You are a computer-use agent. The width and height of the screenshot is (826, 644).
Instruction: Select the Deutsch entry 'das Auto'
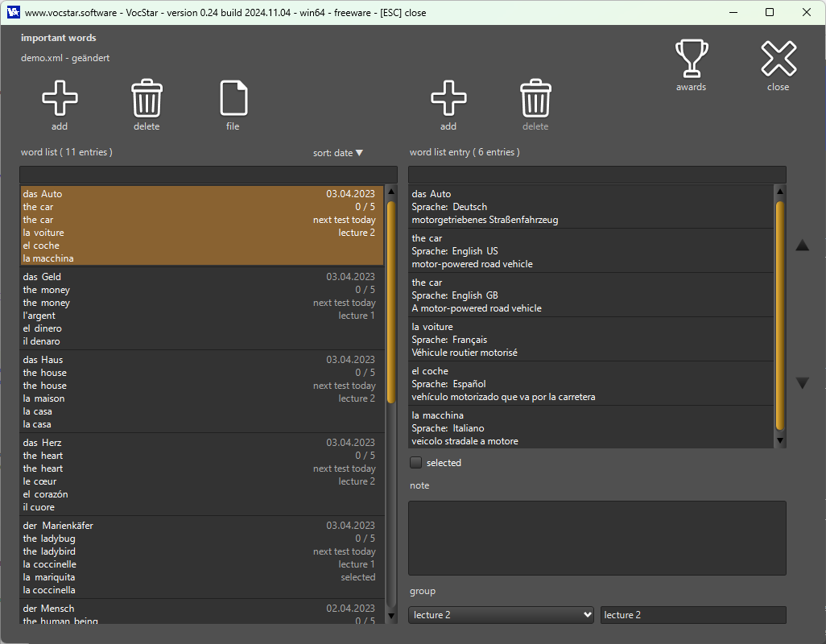coord(591,206)
